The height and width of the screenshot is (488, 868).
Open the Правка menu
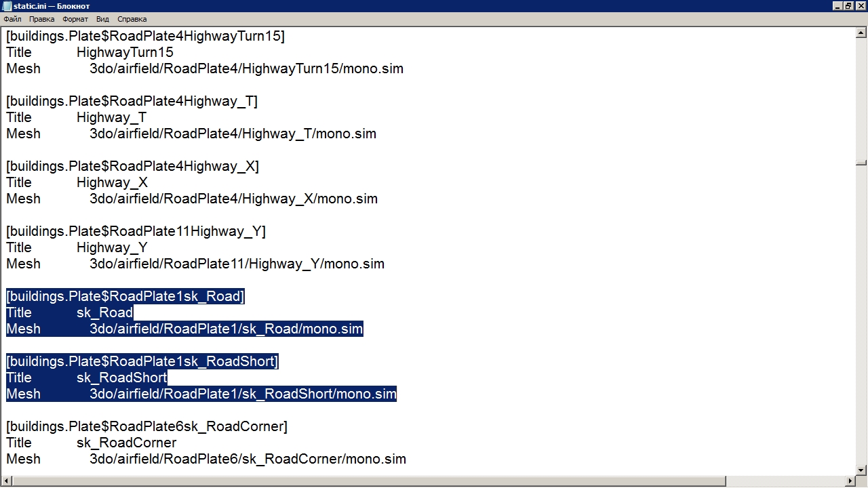[42, 20]
